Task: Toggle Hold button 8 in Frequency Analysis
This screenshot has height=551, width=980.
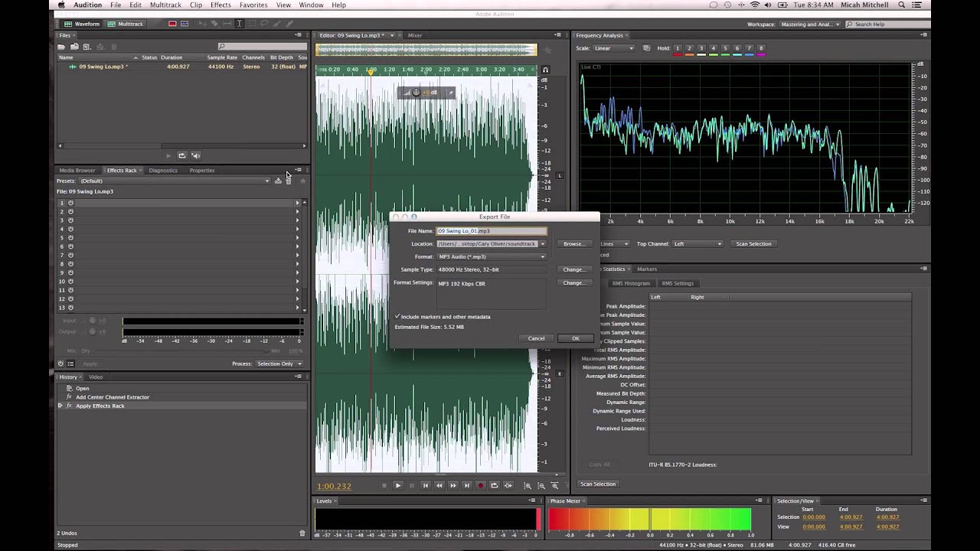Action: [761, 48]
